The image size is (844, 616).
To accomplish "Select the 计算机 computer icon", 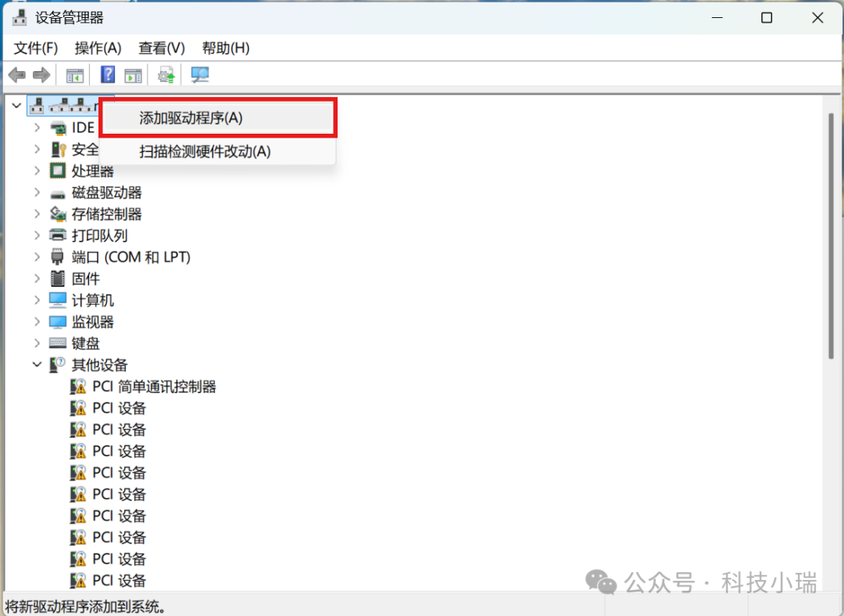I will pos(58,300).
